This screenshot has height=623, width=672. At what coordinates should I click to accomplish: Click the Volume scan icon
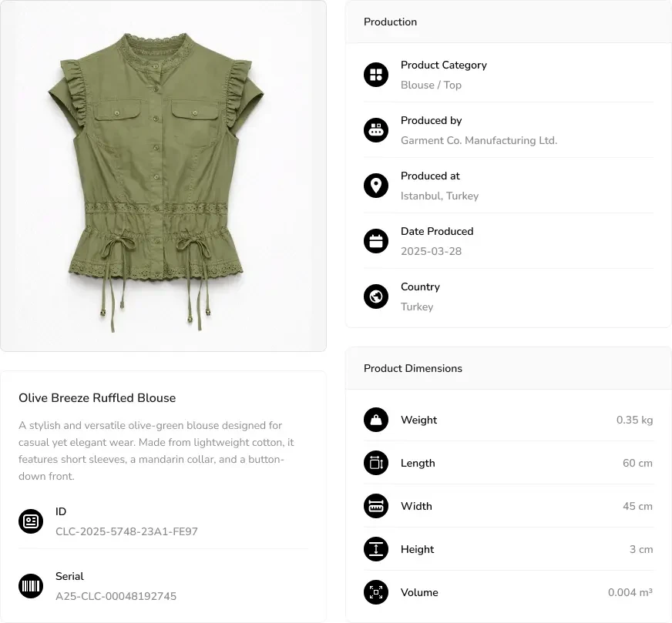point(376,592)
